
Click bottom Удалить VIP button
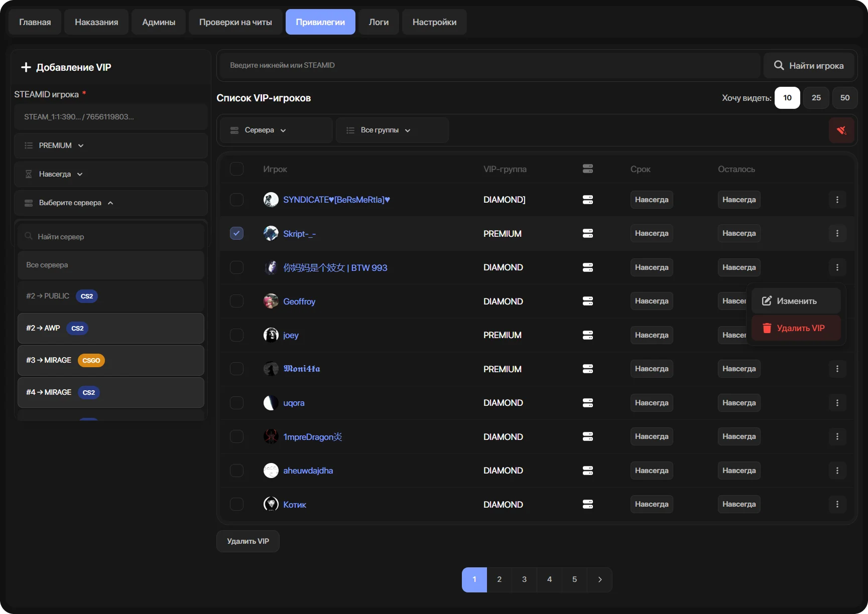[248, 541]
